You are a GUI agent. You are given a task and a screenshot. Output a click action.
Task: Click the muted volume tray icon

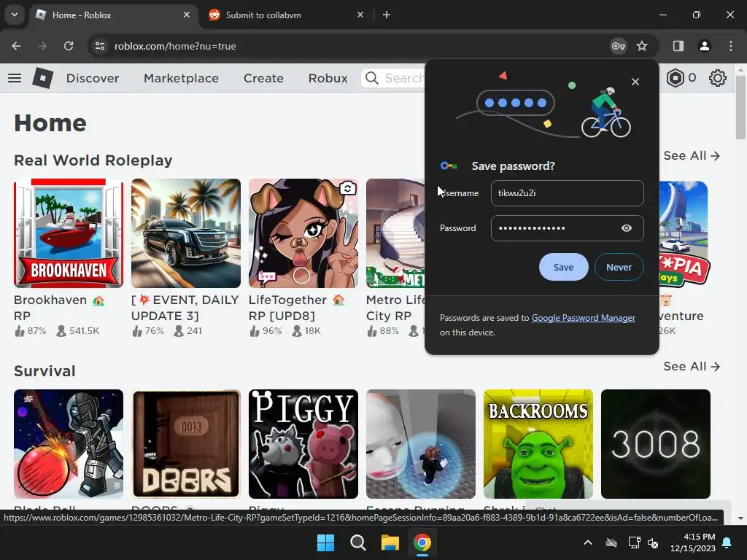pos(653,542)
